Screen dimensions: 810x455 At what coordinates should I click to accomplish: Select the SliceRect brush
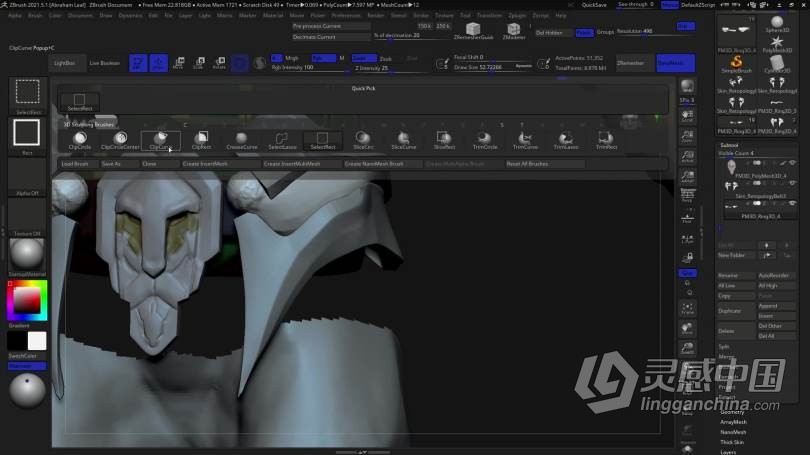(x=444, y=140)
